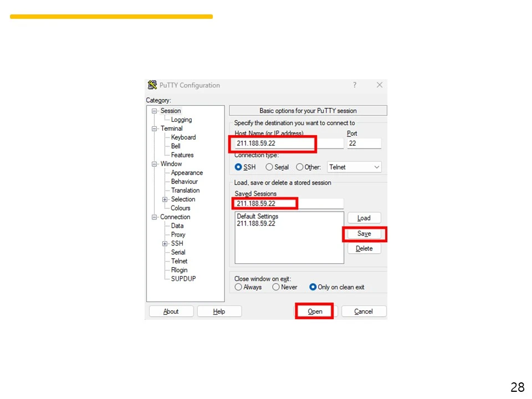Select Default Settings in session list
The height and width of the screenshot is (399, 532).
coord(258,216)
